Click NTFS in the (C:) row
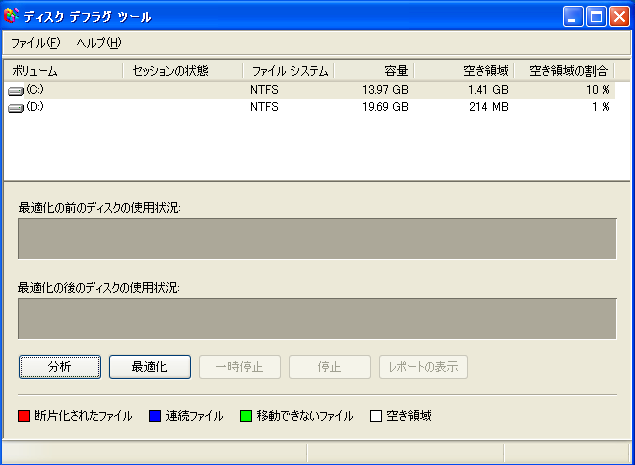The image size is (635, 465). coord(264,90)
